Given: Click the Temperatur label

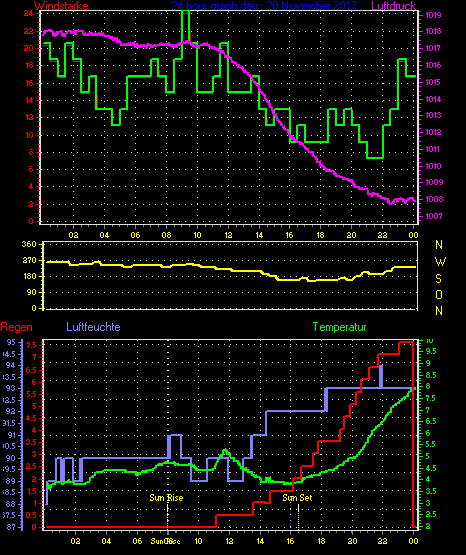Looking at the screenshot, I should (x=340, y=327).
